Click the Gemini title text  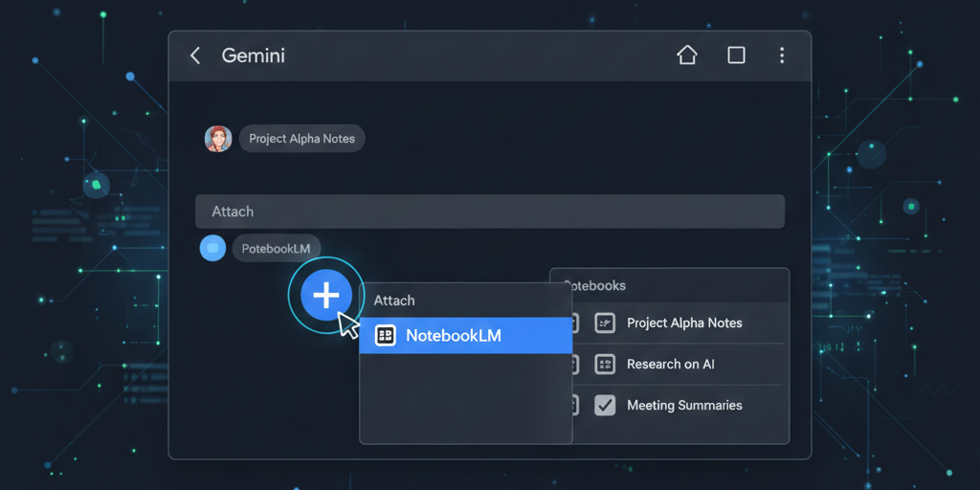[254, 56]
